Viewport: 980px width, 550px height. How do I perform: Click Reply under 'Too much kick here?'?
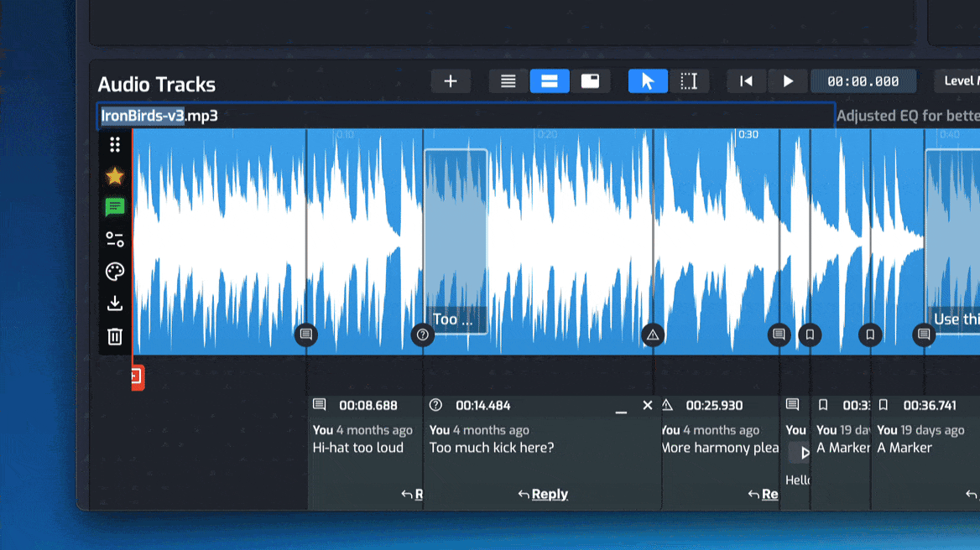point(543,494)
